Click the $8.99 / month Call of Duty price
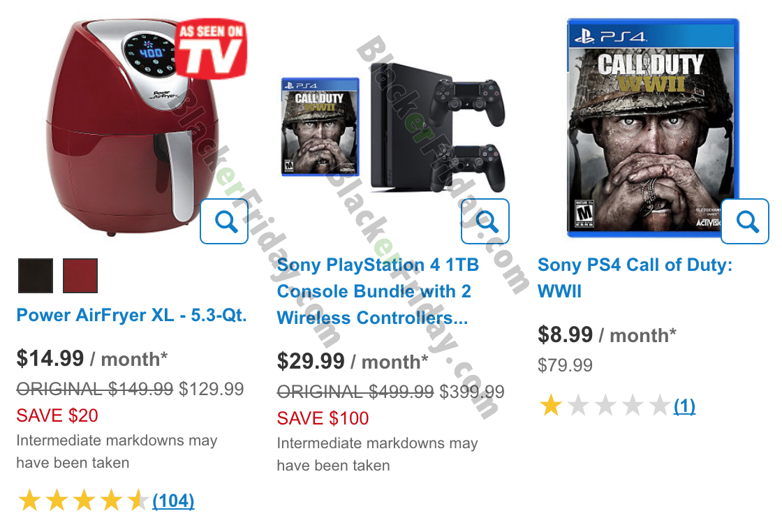782x532 pixels. coord(607,334)
